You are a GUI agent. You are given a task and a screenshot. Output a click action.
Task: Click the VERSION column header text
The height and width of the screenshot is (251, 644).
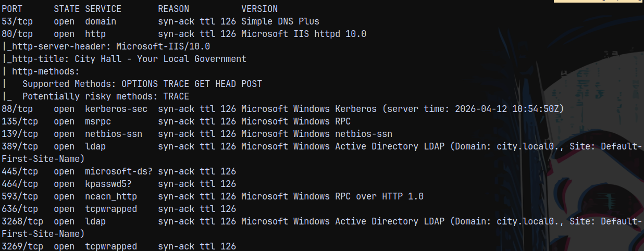(259, 9)
